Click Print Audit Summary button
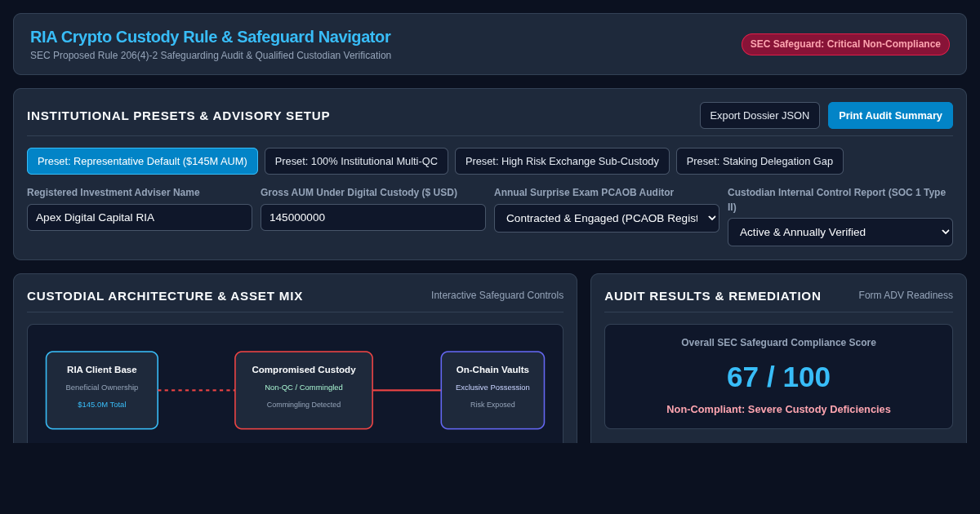Image resolution: width=980 pixels, height=514 pixels. click(890, 115)
